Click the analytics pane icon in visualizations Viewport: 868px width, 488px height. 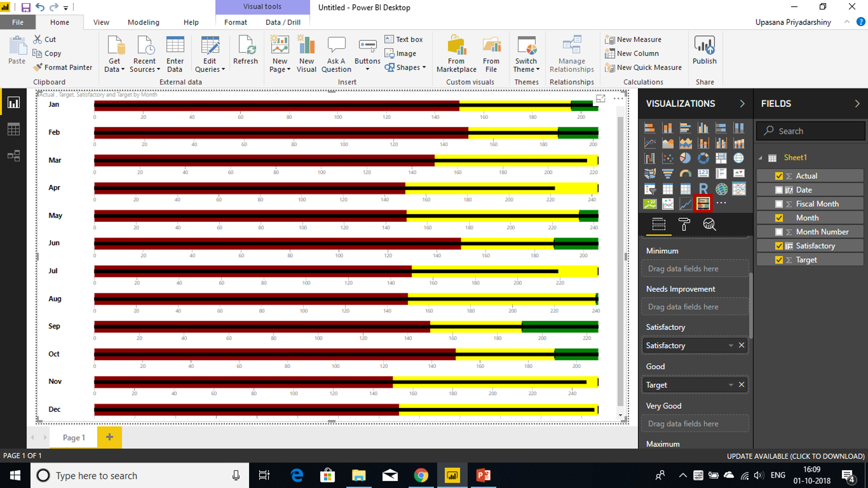coord(710,225)
